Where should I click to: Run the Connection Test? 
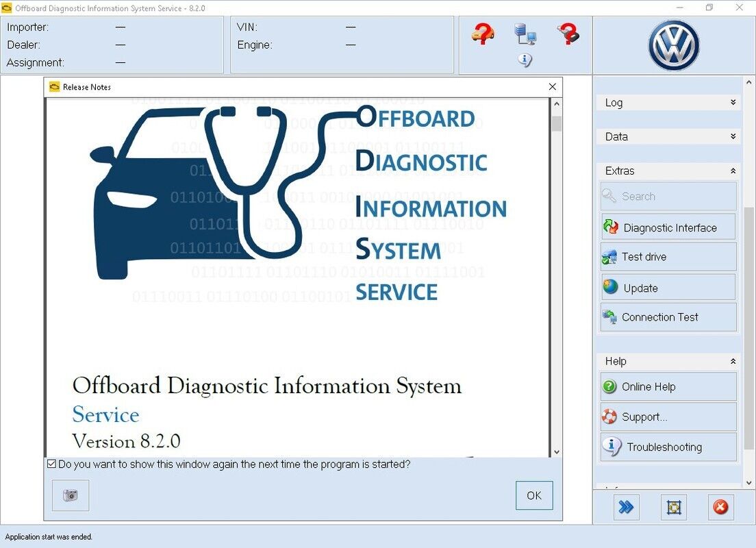click(668, 317)
